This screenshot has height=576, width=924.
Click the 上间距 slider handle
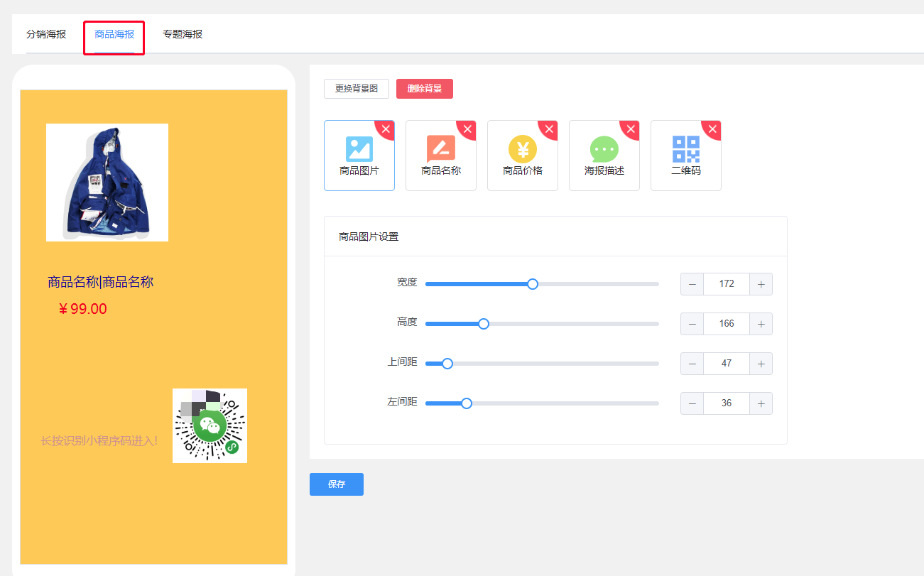(447, 364)
